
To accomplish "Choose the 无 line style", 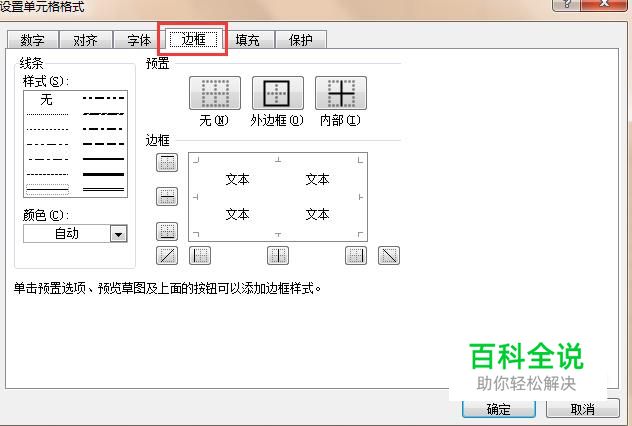I will [x=47, y=99].
